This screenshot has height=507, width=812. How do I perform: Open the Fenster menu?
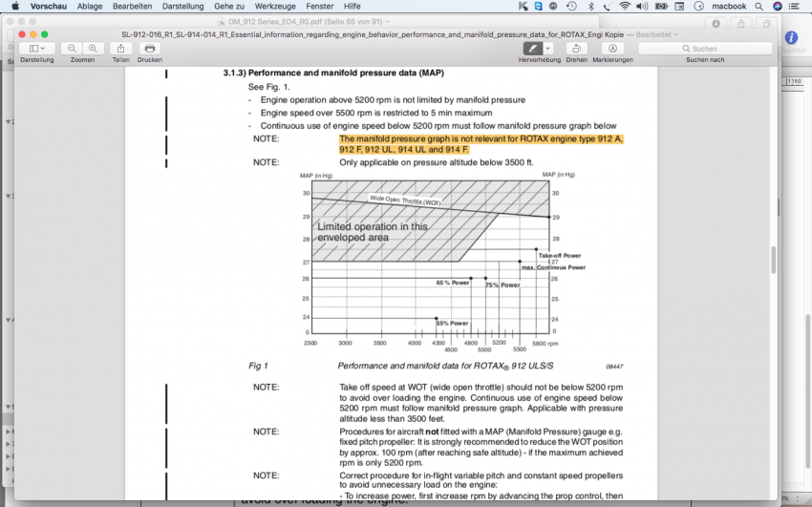click(x=319, y=7)
